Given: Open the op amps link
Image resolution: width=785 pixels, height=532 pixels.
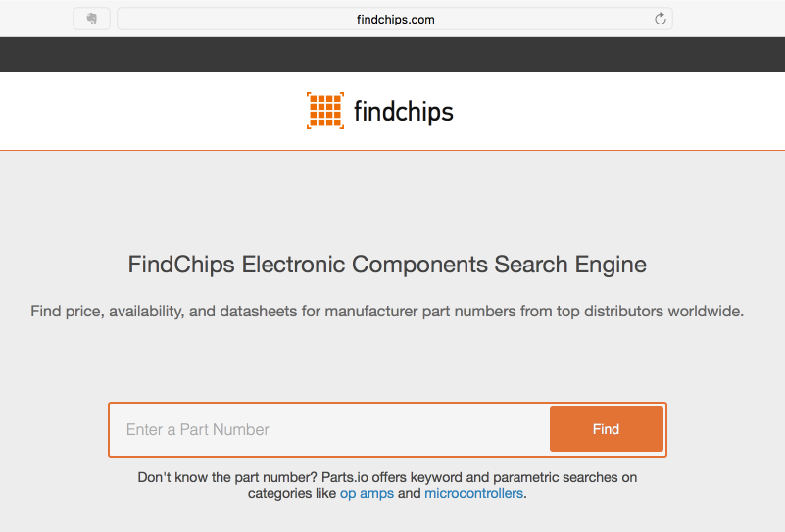Looking at the screenshot, I should tap(367, 493).
